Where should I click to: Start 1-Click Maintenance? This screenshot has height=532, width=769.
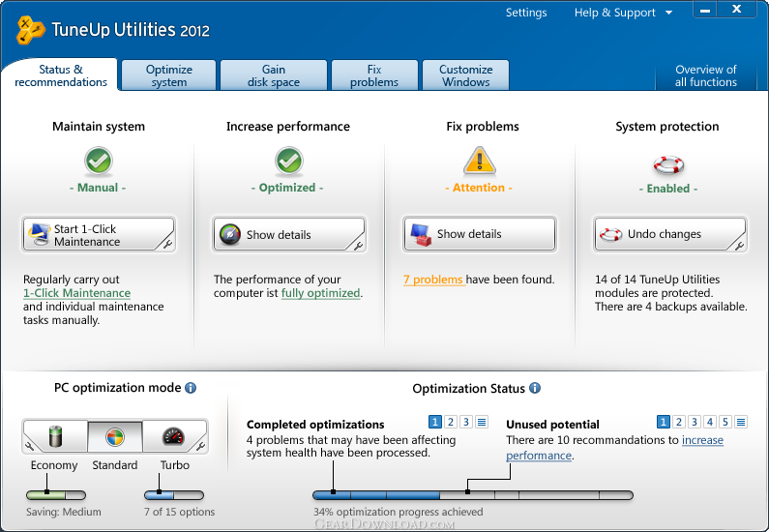(99, 235)
